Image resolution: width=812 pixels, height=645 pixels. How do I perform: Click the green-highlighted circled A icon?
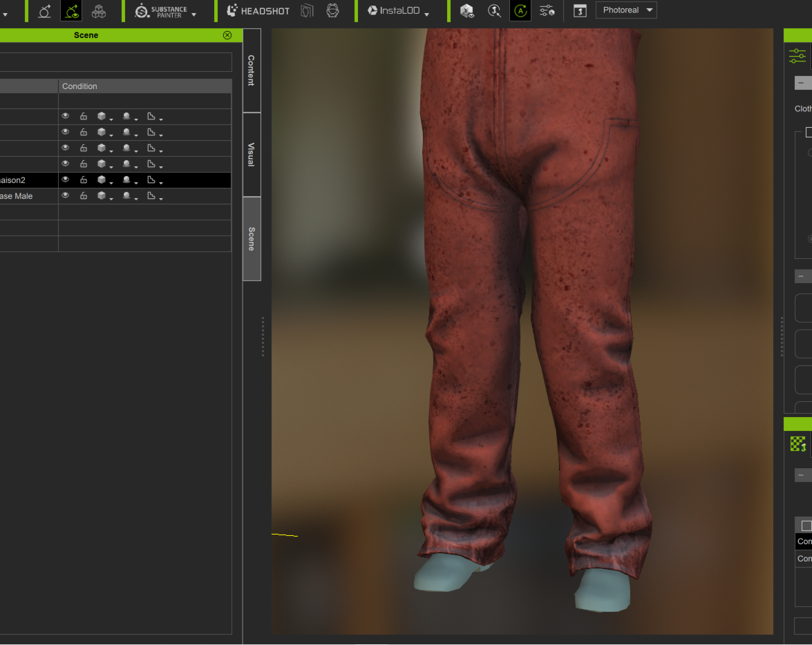[520, 11]
